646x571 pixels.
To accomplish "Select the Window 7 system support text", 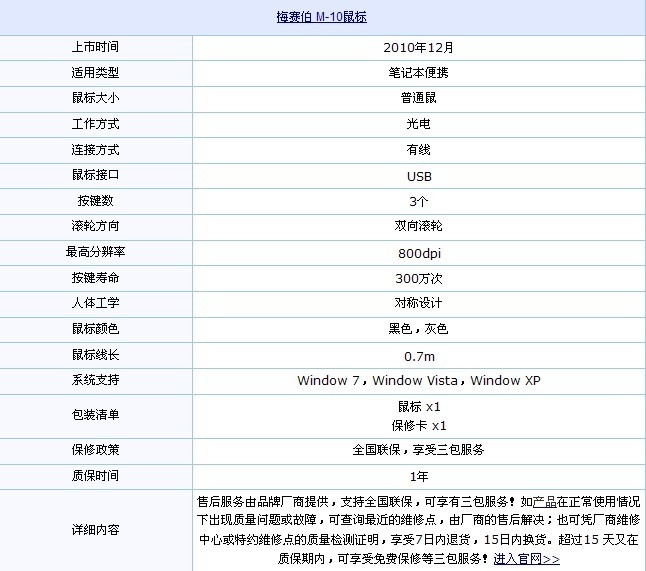I will coord(330,381).
